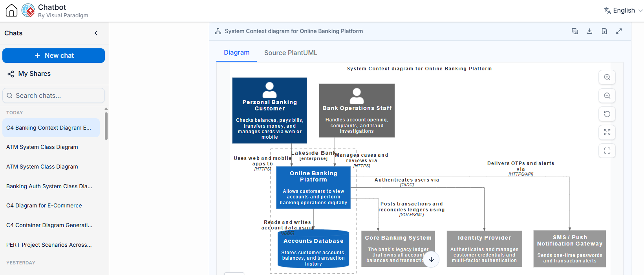This screenshot has height=275, width=644.
Task: Click the copy diagram icon
Action: click(575, 31)
